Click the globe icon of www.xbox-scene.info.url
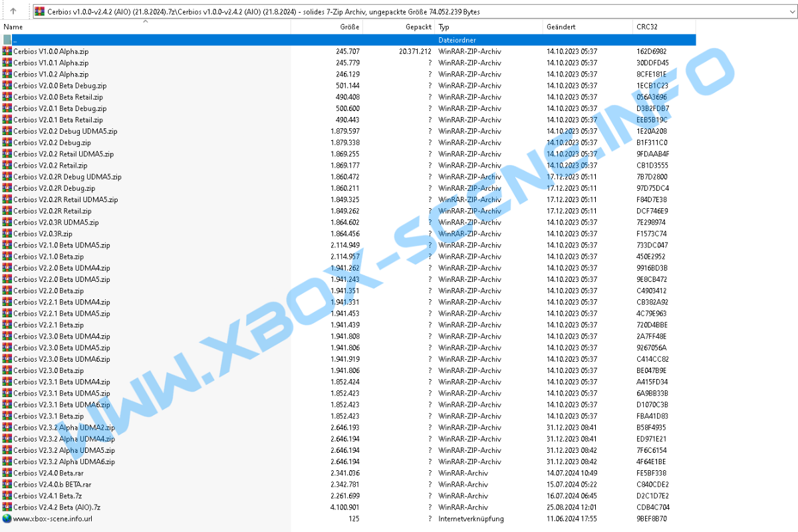Viewport: 798px width, 532px height. coord(7,518)
